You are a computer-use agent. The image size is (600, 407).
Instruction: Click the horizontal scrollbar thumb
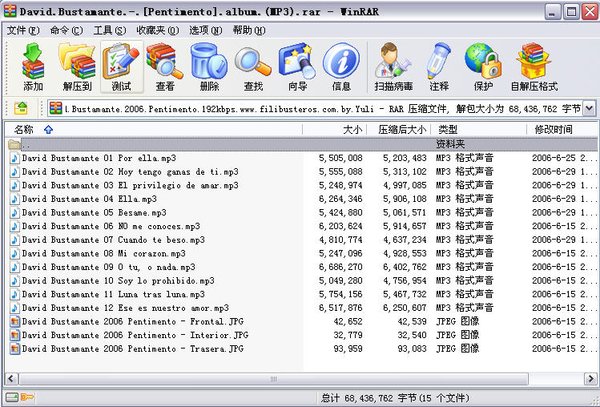coord(274,379)
